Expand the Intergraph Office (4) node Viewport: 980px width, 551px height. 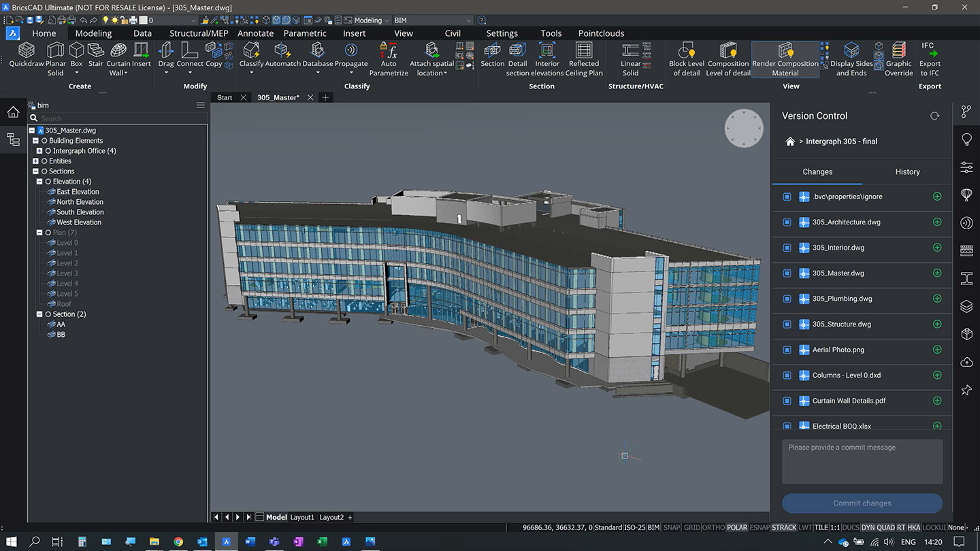[39, 151]
